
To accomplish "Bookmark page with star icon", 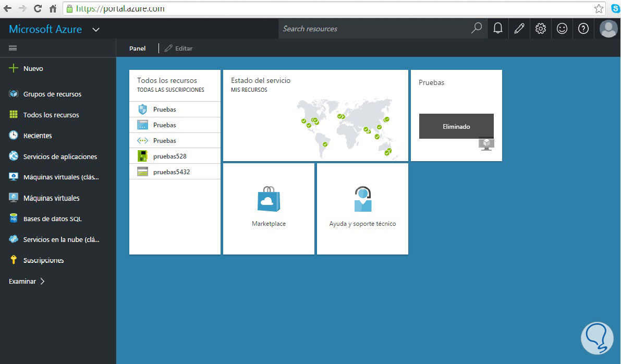I will (x=599, y=8).
